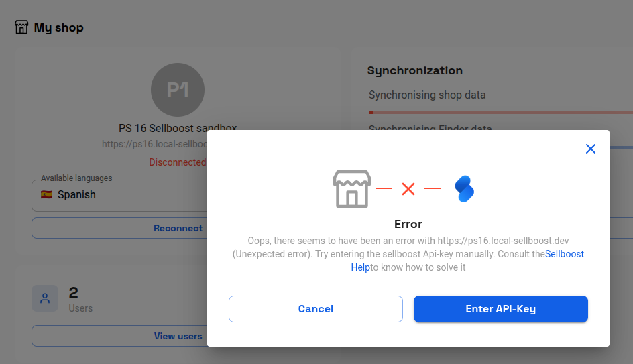Click the shop storefront icon in the dialog
This screenshot has height=364, width=633.
click(351, 189)
